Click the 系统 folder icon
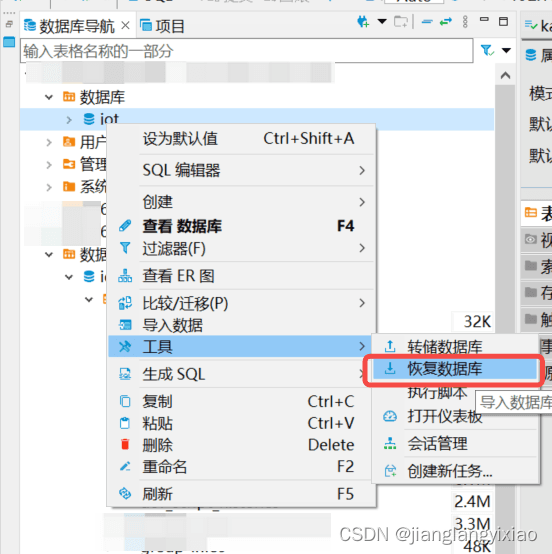This screenshot has height=554, width=552. (x=69, y=187)
